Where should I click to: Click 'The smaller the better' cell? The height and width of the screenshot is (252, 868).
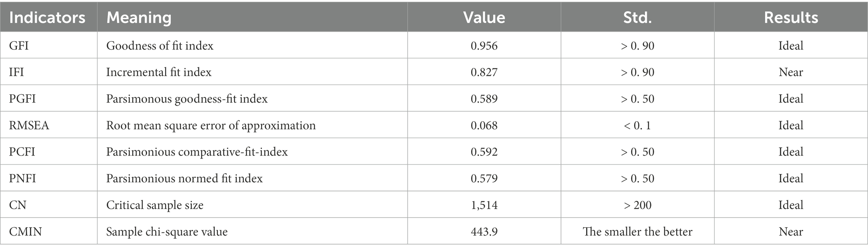(637, 232)
